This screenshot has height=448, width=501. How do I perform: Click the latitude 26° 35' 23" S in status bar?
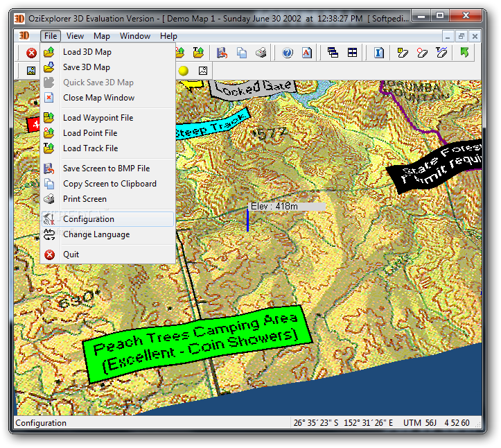(316, 423)
